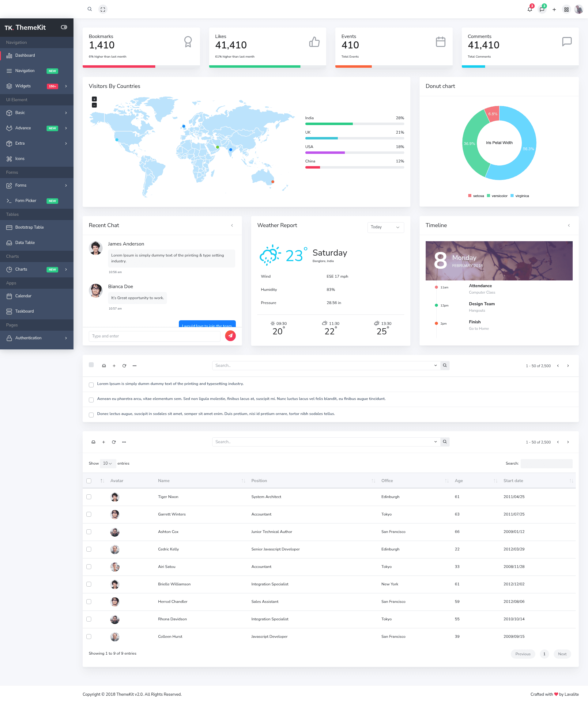The height and width of the screenshot is (704, 588).
Task: Check the select-all box in first mail toolbar
Action: (x=91, y=365)
